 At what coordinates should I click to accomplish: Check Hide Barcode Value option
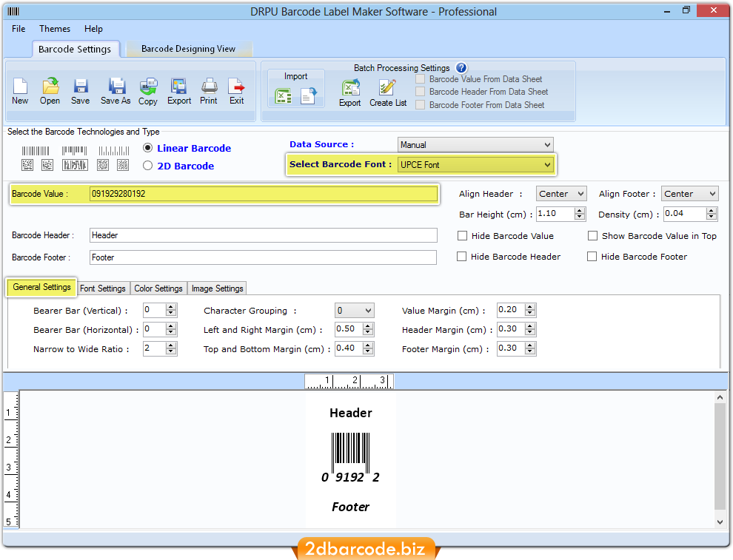click(x=462, y=236)
